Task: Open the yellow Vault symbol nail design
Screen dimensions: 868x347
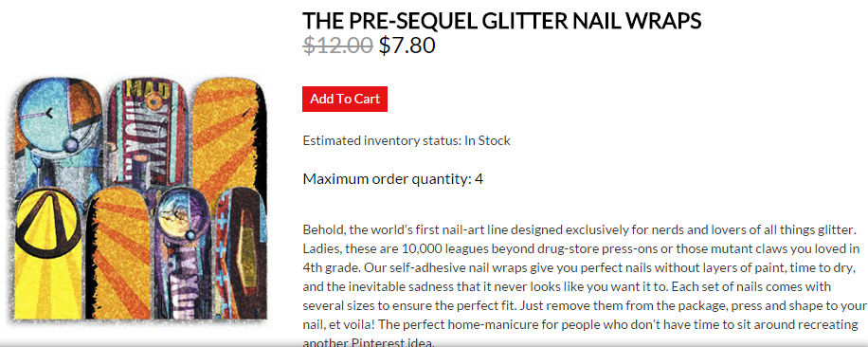Action: click(x=48, y=253)
